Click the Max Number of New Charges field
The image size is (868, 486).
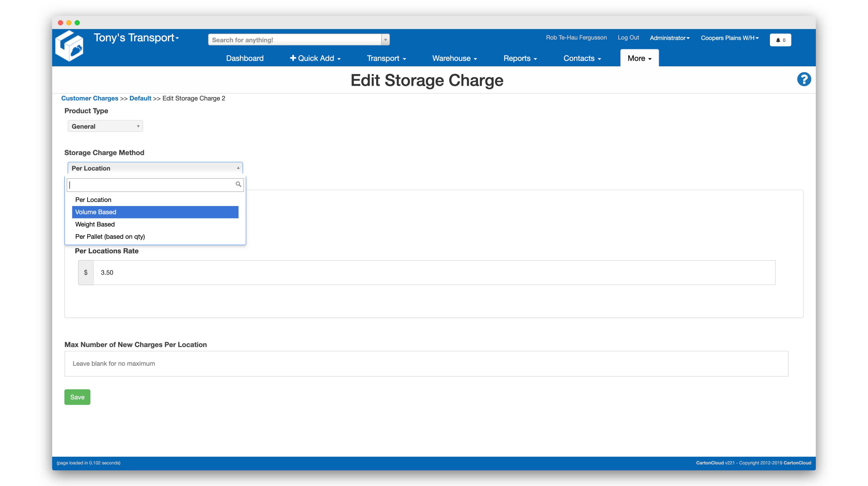pos(427,363)
